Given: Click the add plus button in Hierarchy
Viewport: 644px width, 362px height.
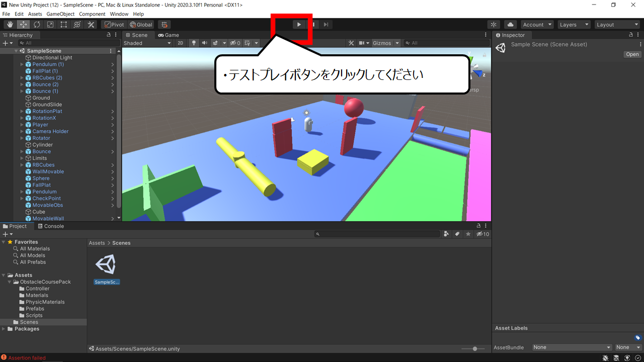Looking at the screenshot, I should 8,43.
